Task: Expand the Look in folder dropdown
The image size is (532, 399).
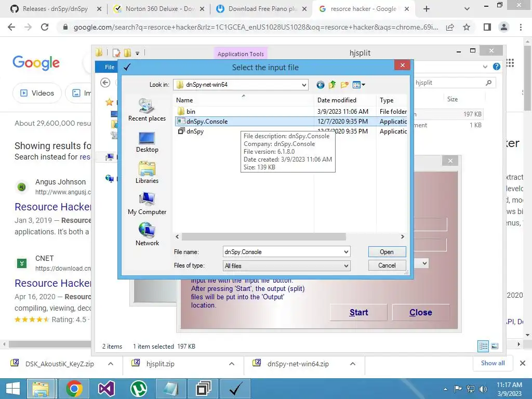Action: (304, 85)
